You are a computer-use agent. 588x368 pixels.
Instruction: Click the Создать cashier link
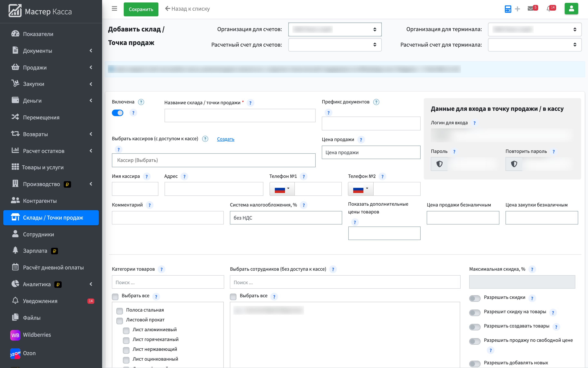click(225, 139)
